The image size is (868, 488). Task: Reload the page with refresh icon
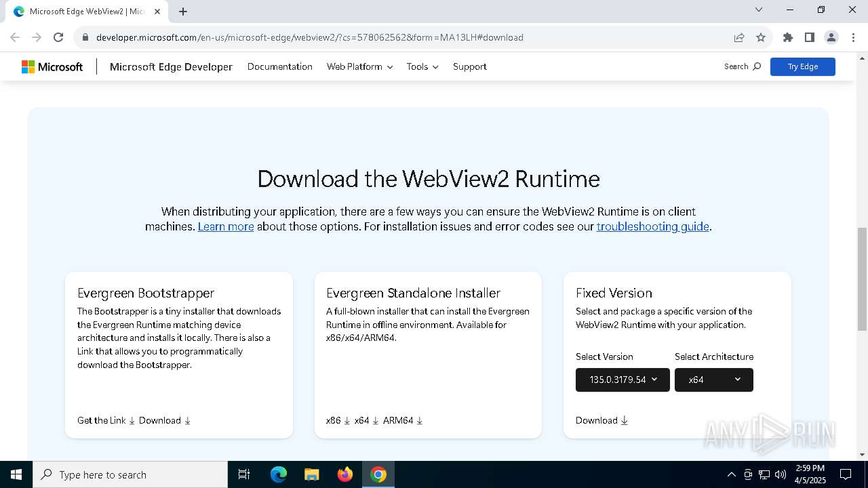pyautogui.click(x=58, y=37)
